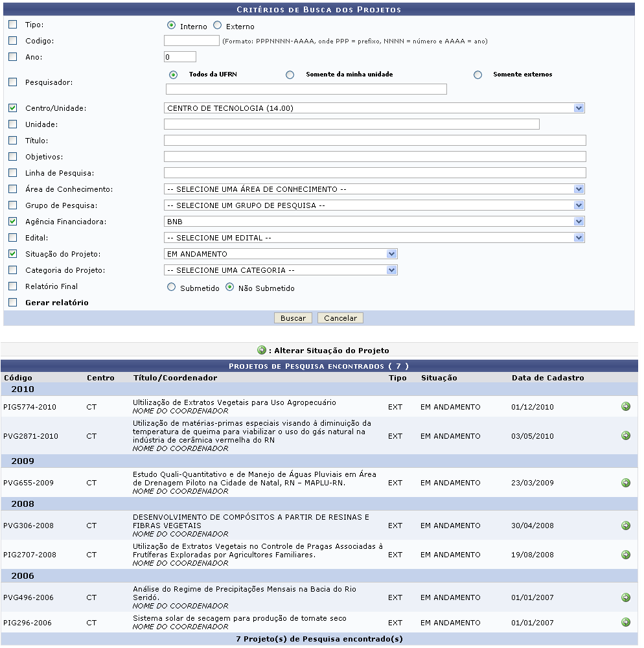
Task: Open the Centro/Unidade dropdown list
Action: tap(374, 108)
